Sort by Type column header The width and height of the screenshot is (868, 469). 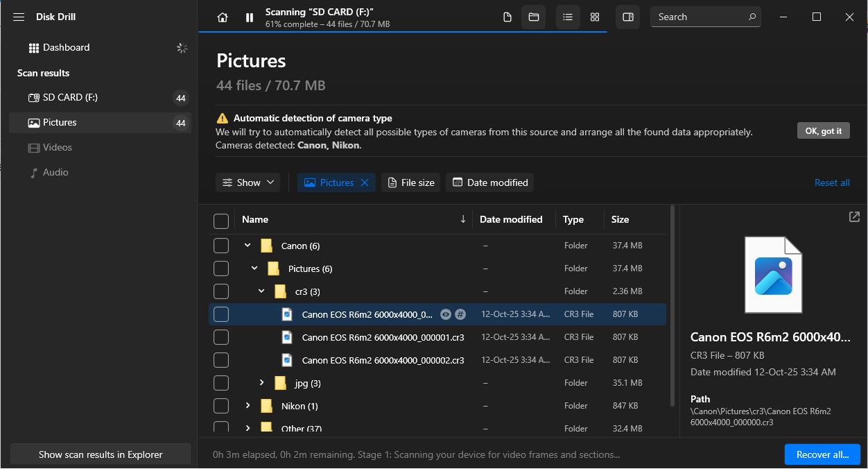click(x=573, y=219)
